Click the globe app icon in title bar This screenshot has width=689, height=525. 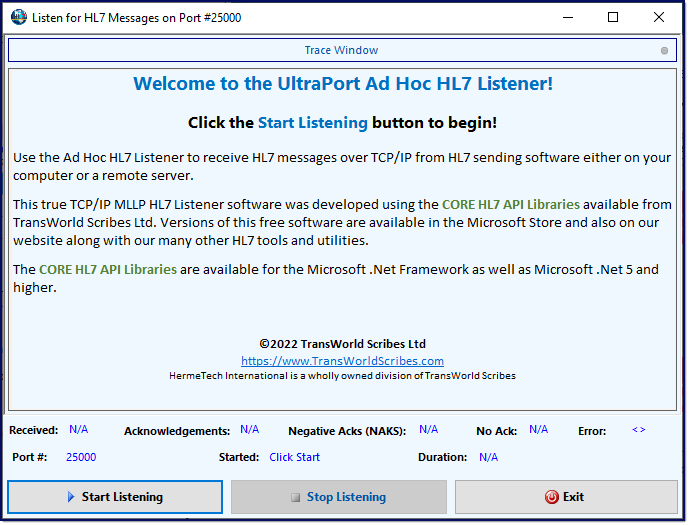pos(19,18)
